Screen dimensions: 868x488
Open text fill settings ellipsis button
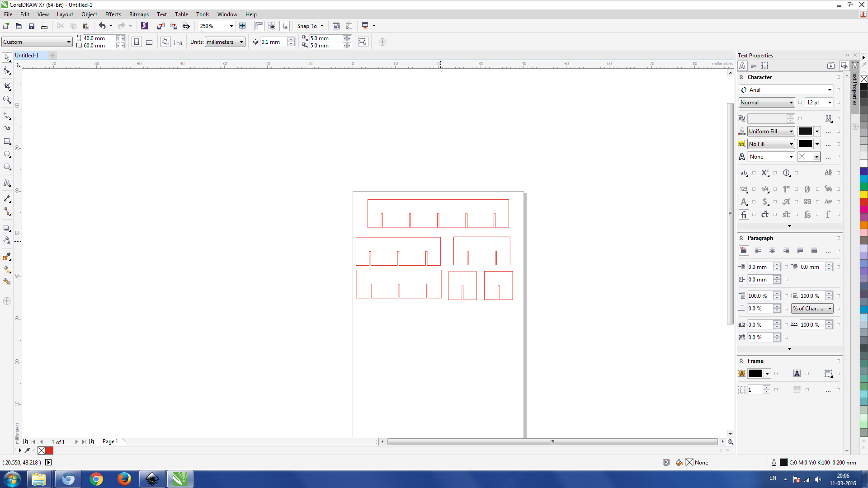[x=828, y=131]
